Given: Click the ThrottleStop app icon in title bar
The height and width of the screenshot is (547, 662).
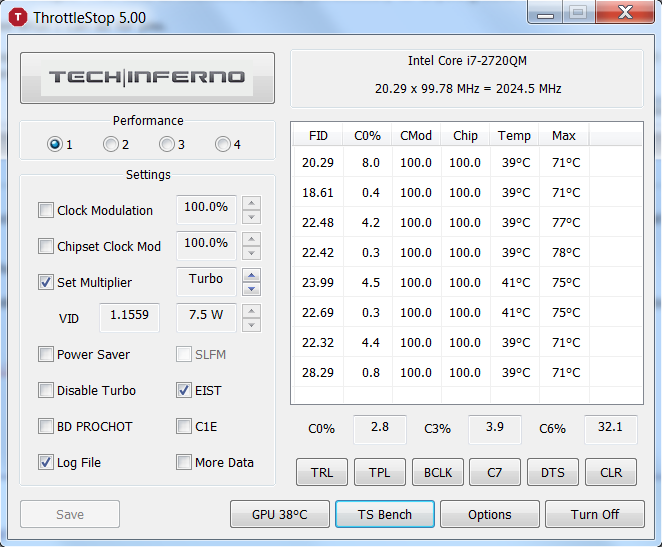Looking at the screenshot, I should 18,18.
